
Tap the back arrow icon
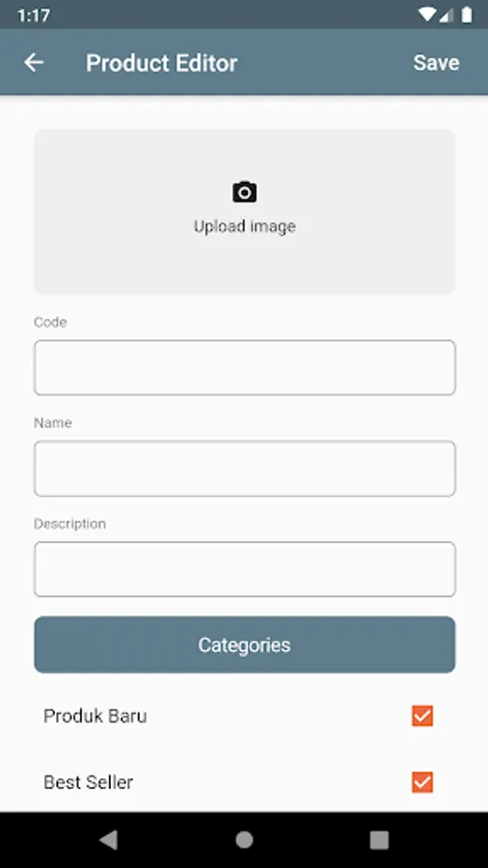click(34, 63)
